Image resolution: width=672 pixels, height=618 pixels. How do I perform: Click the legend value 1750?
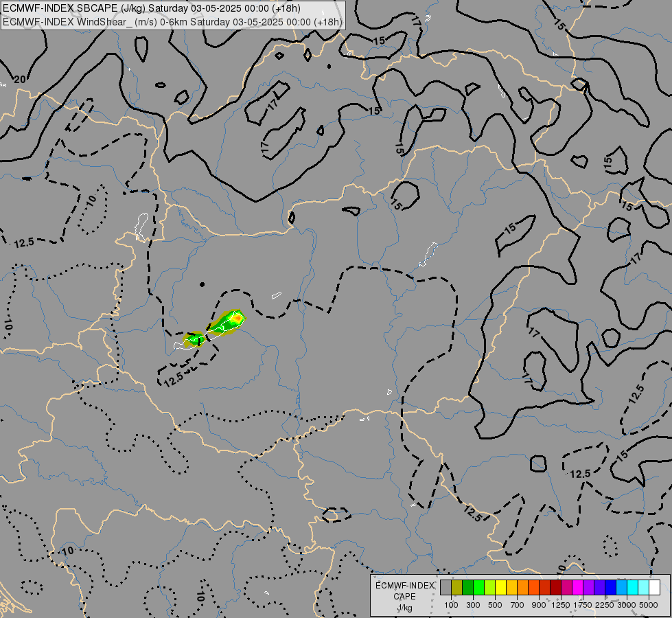pos(583,605)
